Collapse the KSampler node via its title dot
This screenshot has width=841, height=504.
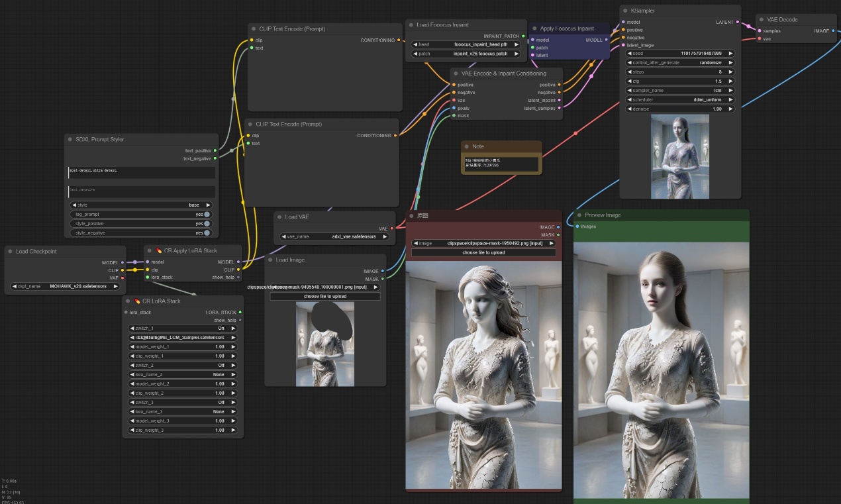pyautogui.click(x=624, y=11)
